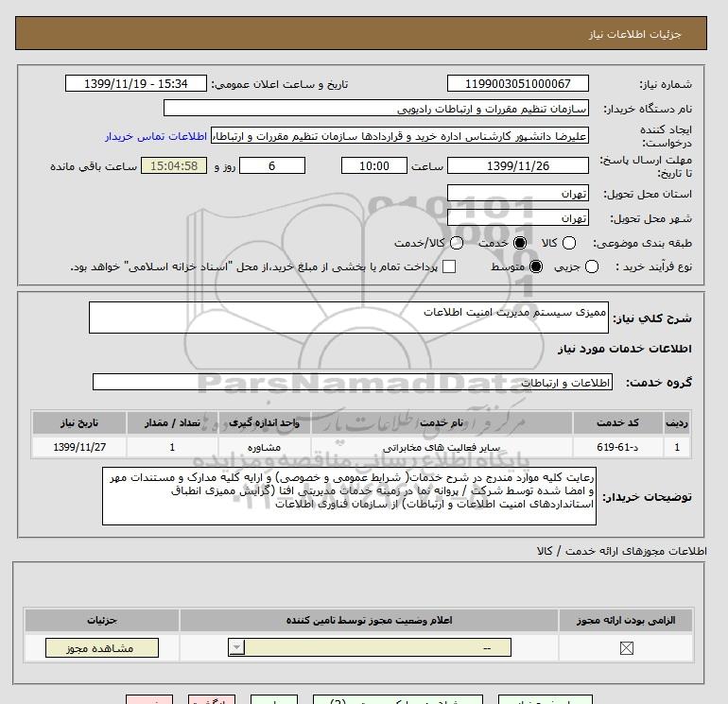Toggle the الزامی بودن ارائه مجوز checkbox
The image size is (728, 704).
click(626, 648)
